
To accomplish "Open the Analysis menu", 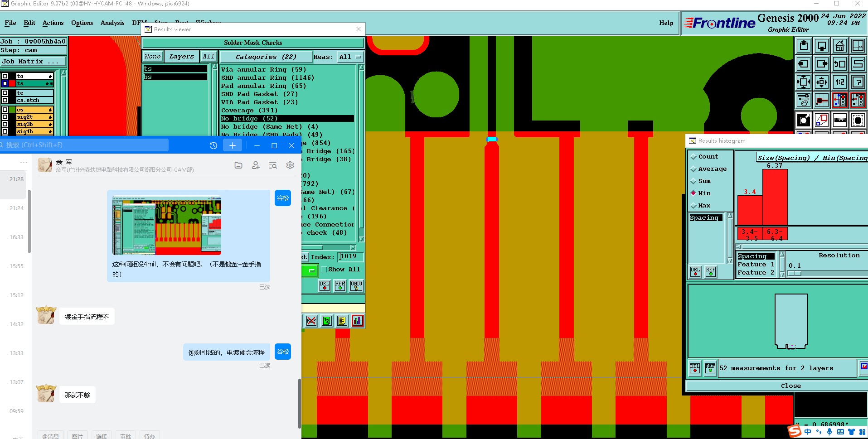I will [112, 23].
